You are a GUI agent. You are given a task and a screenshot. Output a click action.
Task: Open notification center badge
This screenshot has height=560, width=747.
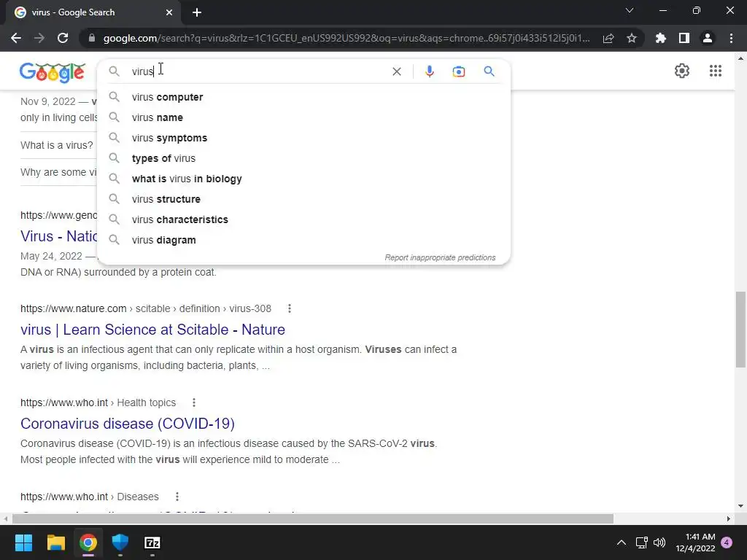[x=727, y=542]
